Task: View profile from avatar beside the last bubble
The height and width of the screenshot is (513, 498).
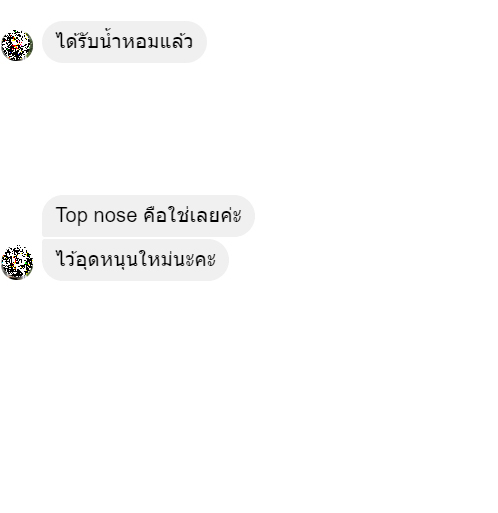Action: click(17, 262)
